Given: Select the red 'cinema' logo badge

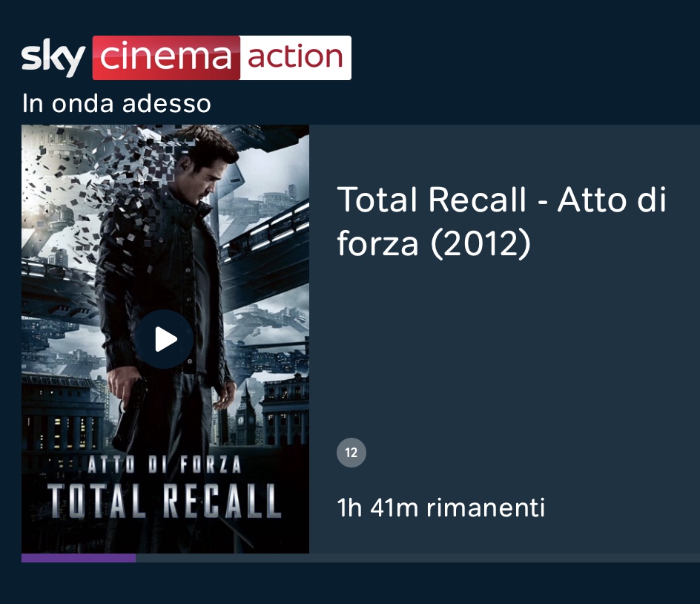Looking at the screenshot, I should click(166, 58).
